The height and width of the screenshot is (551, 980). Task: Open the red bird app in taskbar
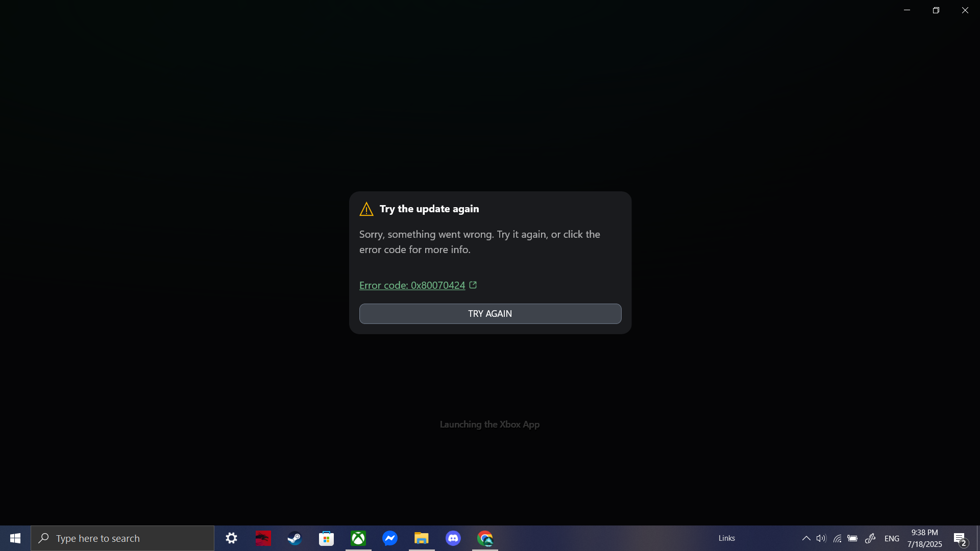[x=263, y=538]
